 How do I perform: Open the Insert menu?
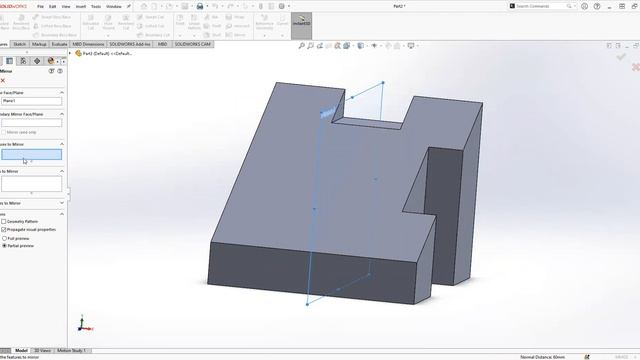click(x=81, y=7)
